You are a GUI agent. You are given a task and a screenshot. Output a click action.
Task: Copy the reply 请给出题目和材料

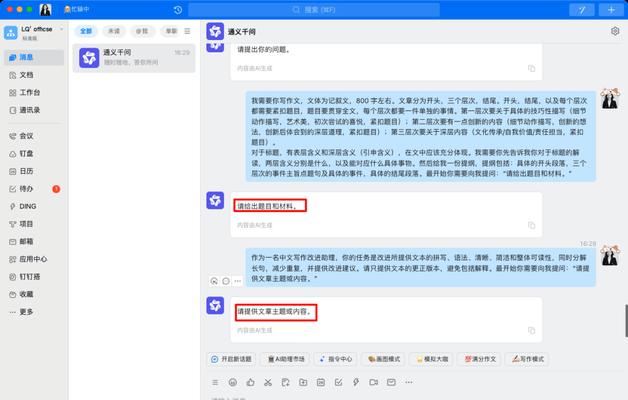point(531,225)
